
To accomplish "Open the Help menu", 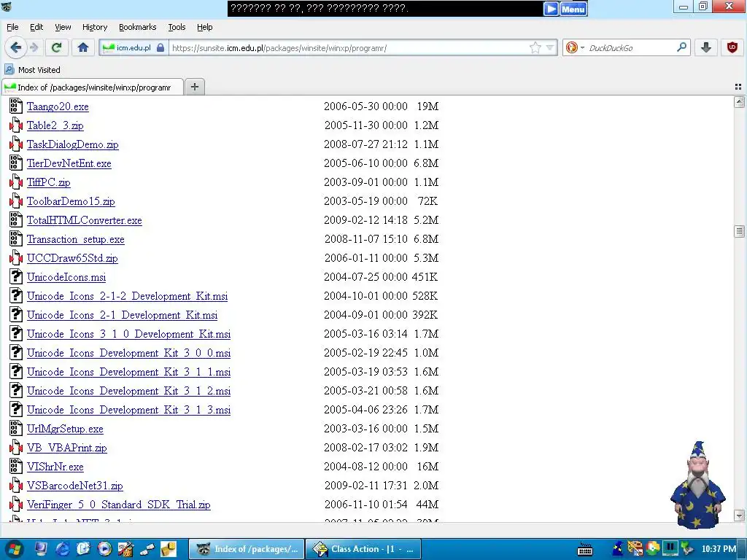I will tap(205, 27).
